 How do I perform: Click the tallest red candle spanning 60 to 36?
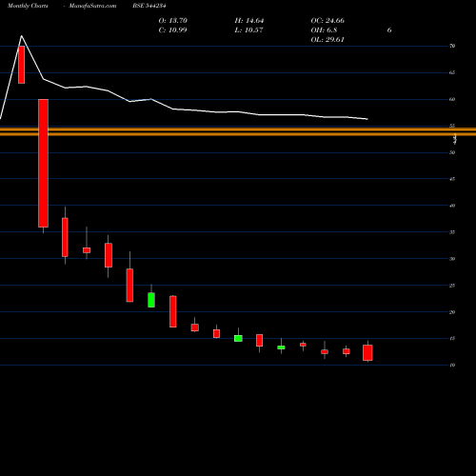click(x=44, y=163)
